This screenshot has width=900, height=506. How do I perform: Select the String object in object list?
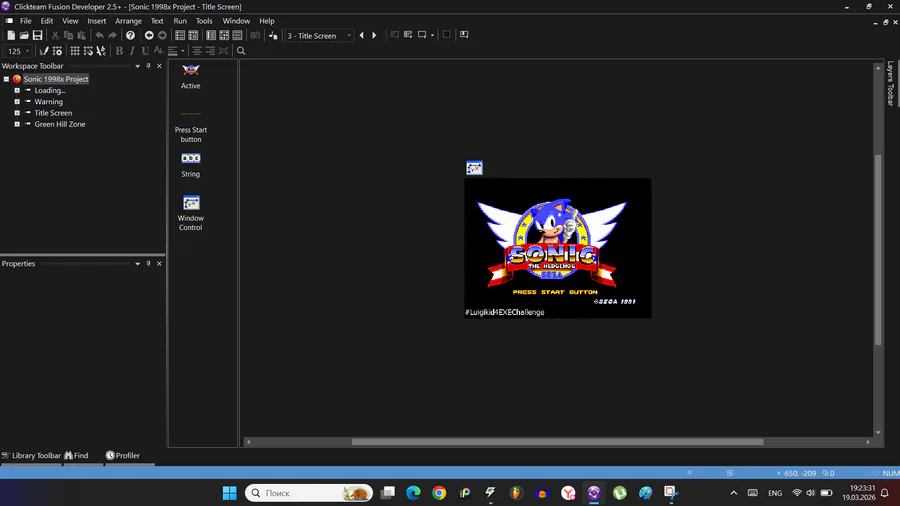pyautogui.click(x=191, y=165)
